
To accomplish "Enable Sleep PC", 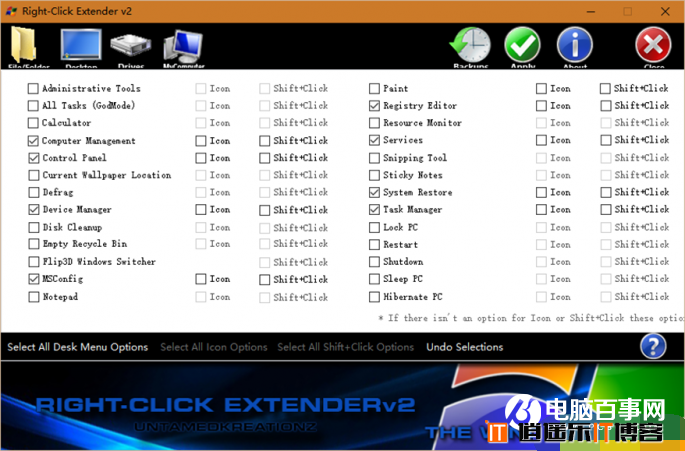I will point(374,279).
